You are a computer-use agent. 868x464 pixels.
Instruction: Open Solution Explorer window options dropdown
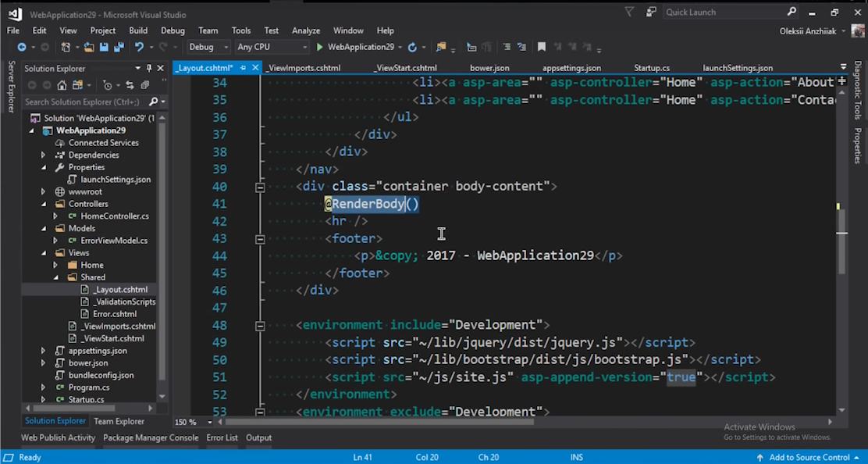tap(138, 68)
